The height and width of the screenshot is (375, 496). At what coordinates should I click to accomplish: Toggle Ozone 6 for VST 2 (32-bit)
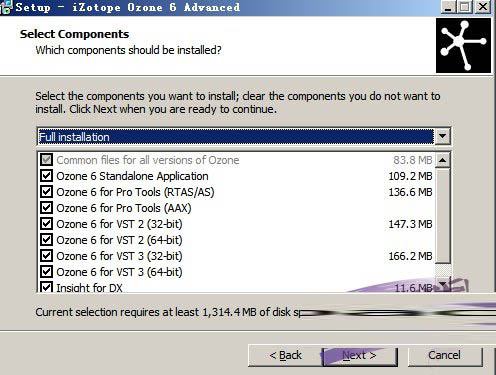(x=46, y=224)
